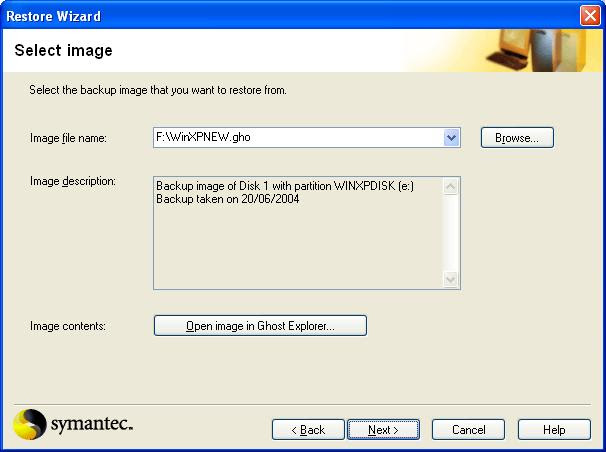Go to previous step with Back

click(x=308, y=430)
